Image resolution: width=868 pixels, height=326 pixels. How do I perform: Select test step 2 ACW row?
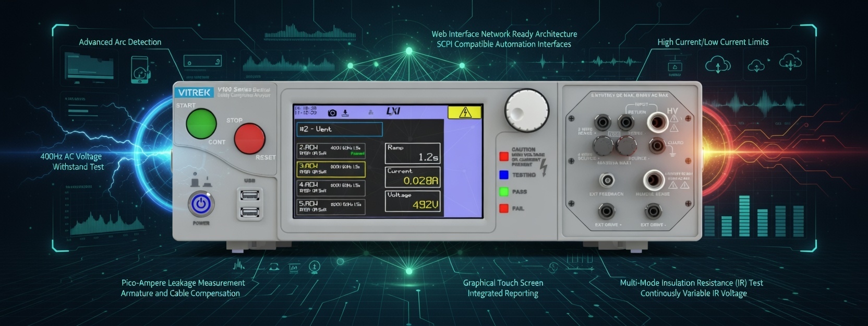331,150
